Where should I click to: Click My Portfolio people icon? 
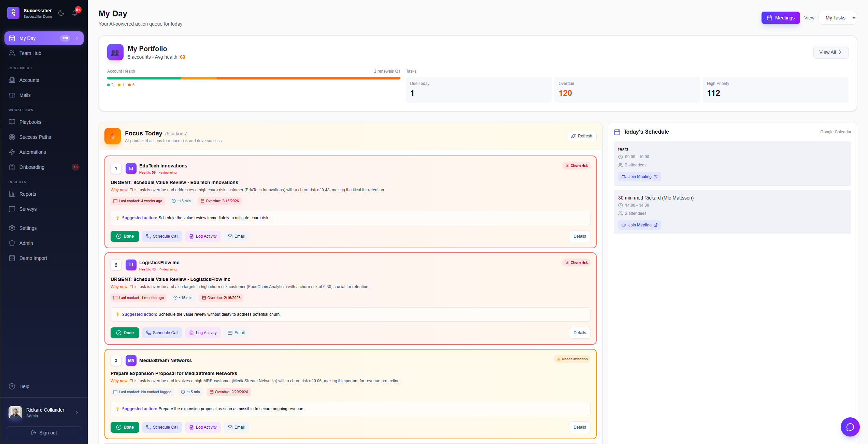click(x=115, y=52)
